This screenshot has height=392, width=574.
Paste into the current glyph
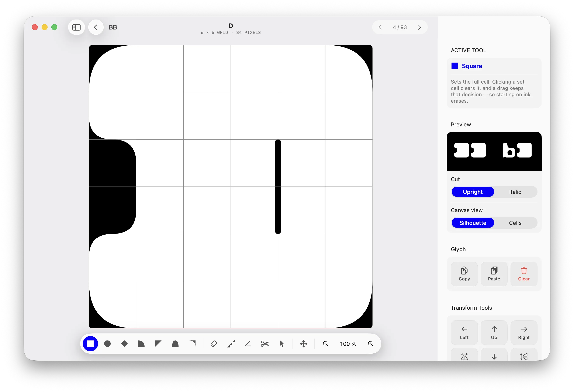pyautogui.click(x=494, y=274)
